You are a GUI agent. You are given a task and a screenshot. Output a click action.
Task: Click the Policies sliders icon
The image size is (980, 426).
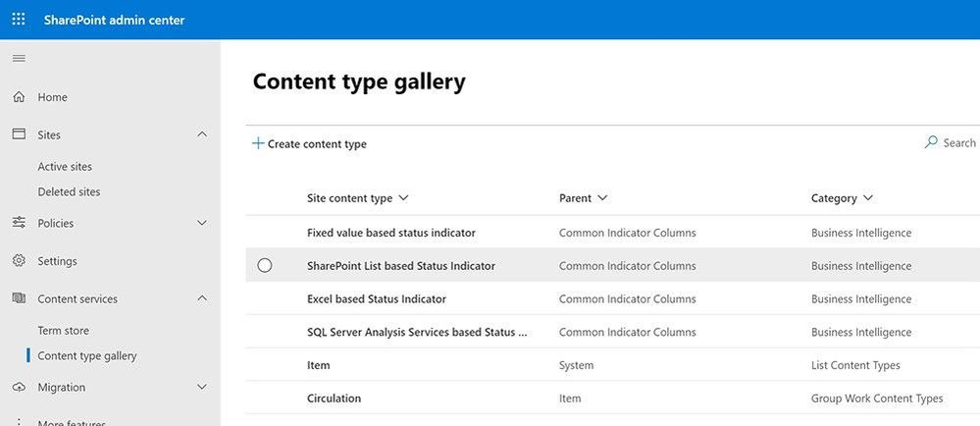(x=19, y=223)
